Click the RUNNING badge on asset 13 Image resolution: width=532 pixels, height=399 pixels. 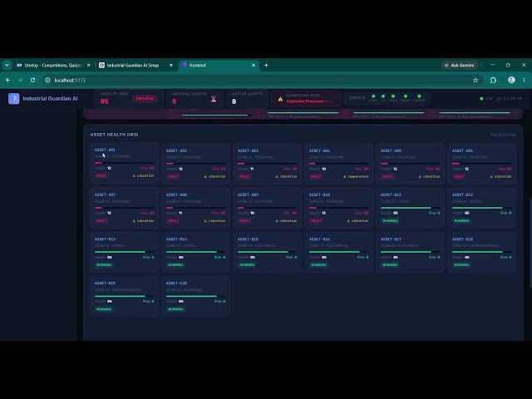point(104,265)
